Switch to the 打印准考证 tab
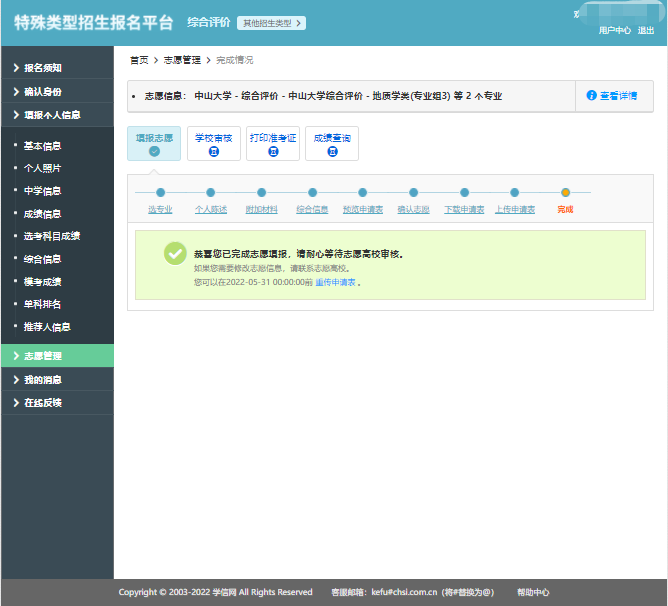The image size is (668, 606). point(273,144)
